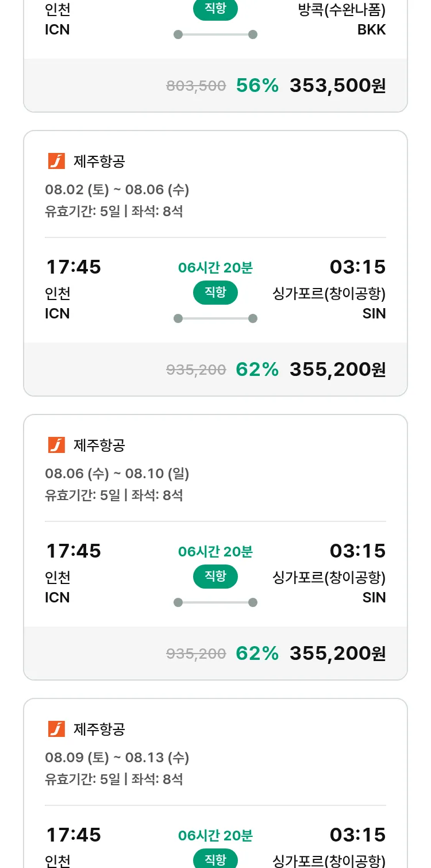431x868 pixels.
Task: Click 싱가포르(창이공항) destination in 08.02 card
Action: [329, 294]
